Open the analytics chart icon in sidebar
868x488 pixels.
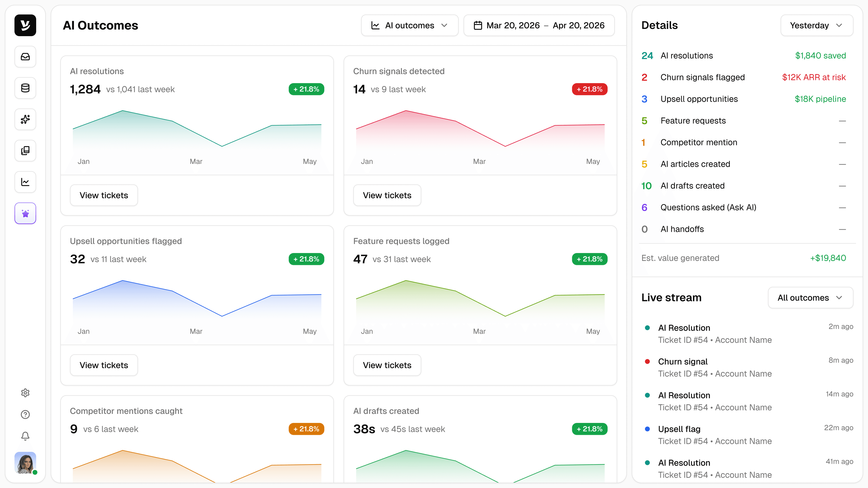[25, 182]
